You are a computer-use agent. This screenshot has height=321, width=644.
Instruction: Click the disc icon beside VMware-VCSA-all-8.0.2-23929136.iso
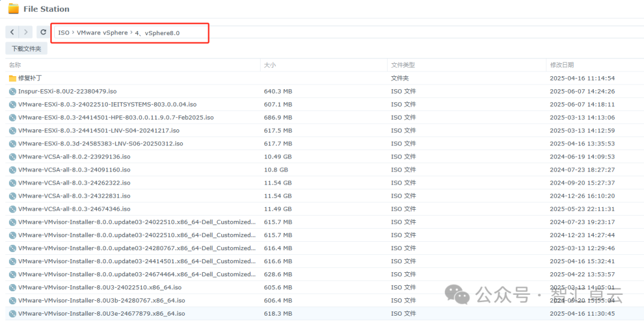click(13, 157)
